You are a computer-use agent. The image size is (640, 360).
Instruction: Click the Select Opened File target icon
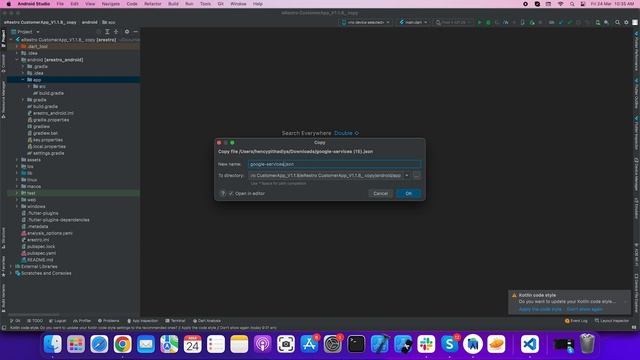pyautogui.click(x=98, y=32)
